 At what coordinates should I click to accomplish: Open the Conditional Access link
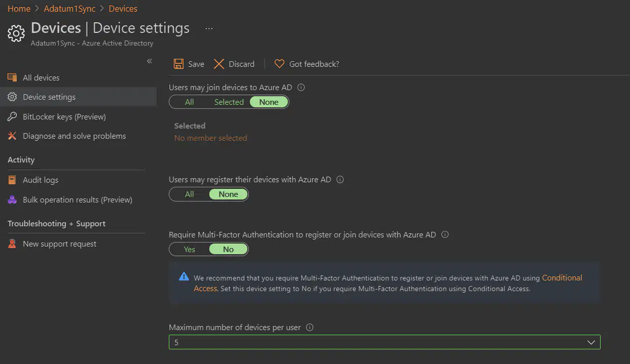pyautogui.click(x=562, y=277)
